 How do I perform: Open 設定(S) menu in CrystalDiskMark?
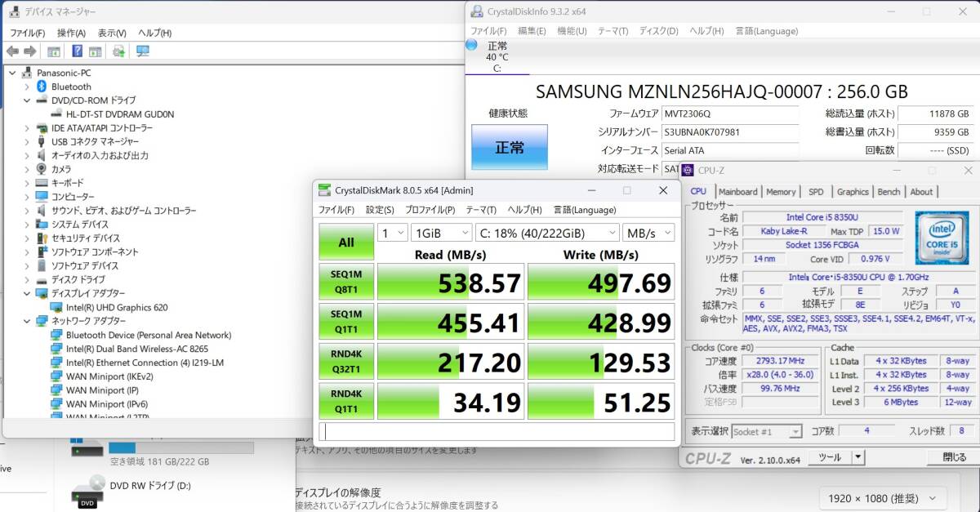coord(381,210)
